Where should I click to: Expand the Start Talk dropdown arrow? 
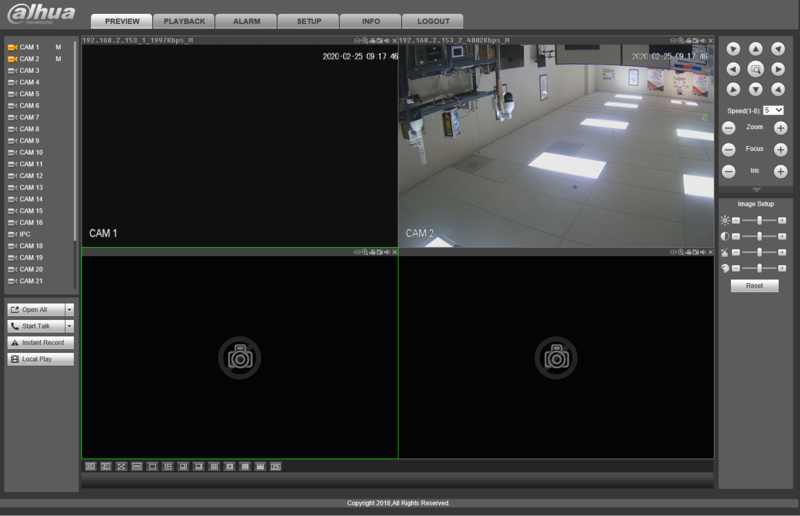(69, 326)
